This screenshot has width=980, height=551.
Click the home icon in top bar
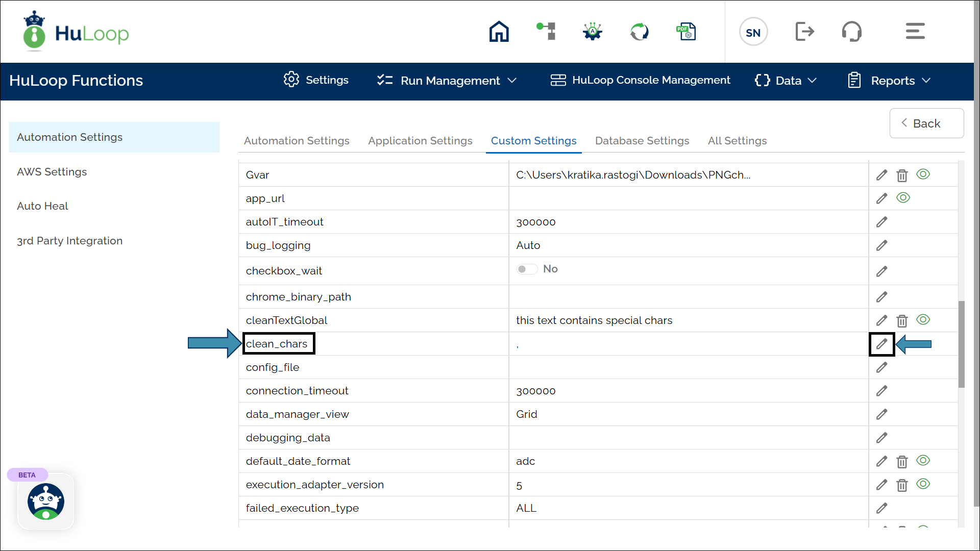click(499, 32)
